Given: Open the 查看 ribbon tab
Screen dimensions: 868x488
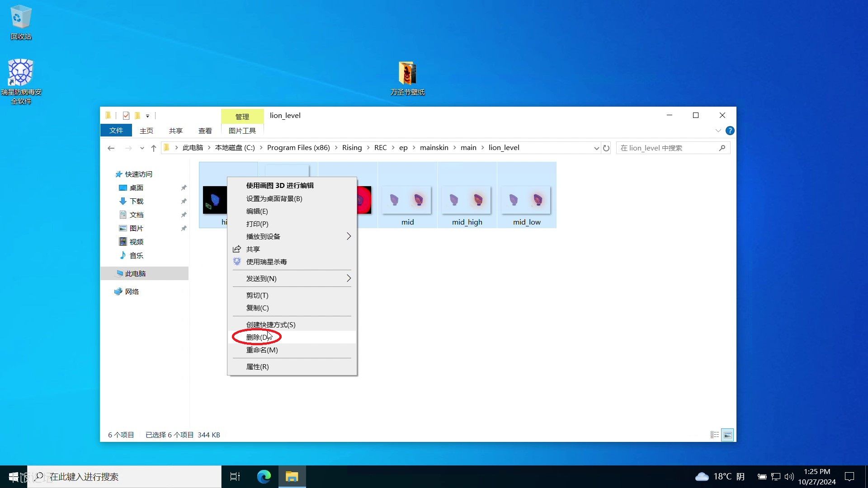Looking at the screenshot, I should tap(205, 131).
